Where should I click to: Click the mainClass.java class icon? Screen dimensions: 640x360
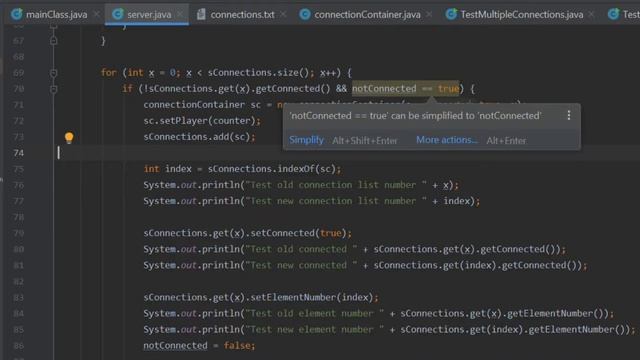point(17,14)
